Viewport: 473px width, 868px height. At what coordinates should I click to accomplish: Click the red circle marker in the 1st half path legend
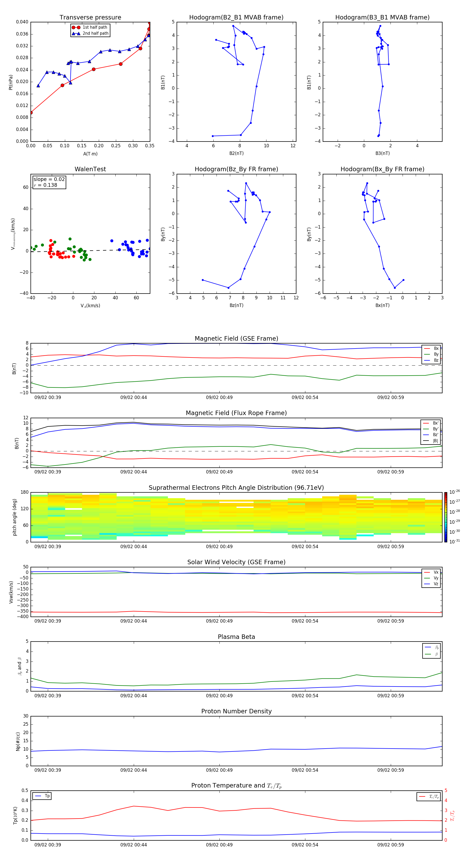tap(76, 27)
